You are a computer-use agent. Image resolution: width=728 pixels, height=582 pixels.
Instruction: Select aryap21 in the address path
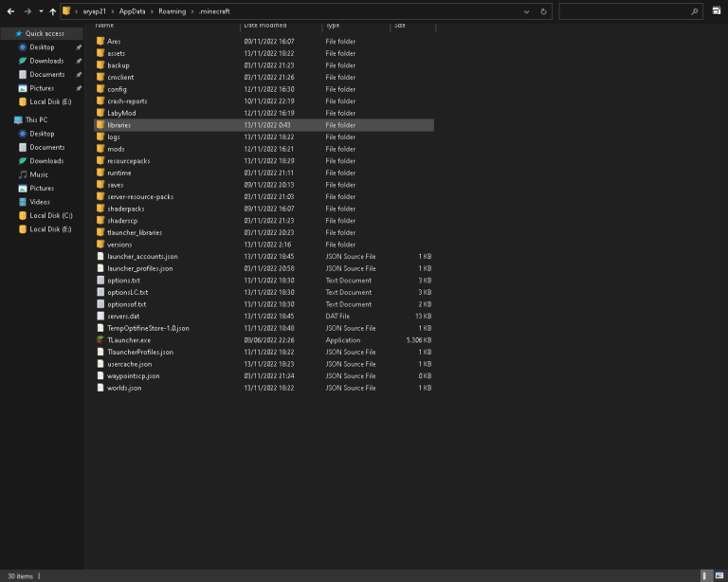(94, 11)
